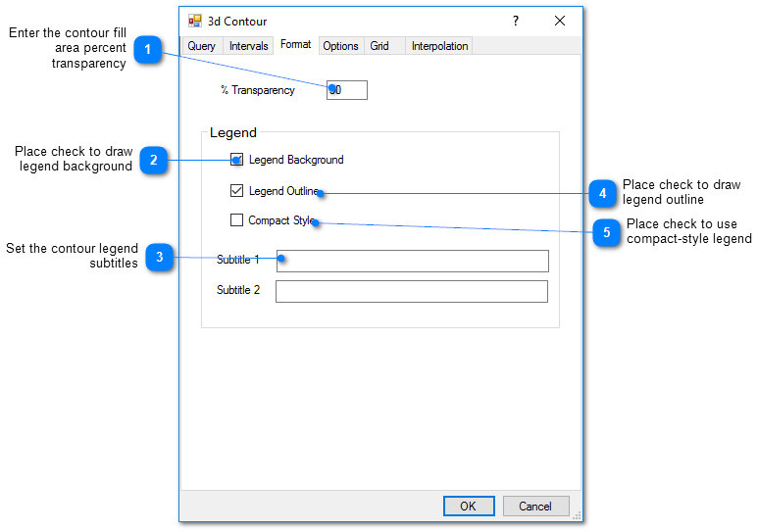This screenshot has height=532, width=757.
Task: Click the 3d Contour title bar icon
Action: coord(195,21)
